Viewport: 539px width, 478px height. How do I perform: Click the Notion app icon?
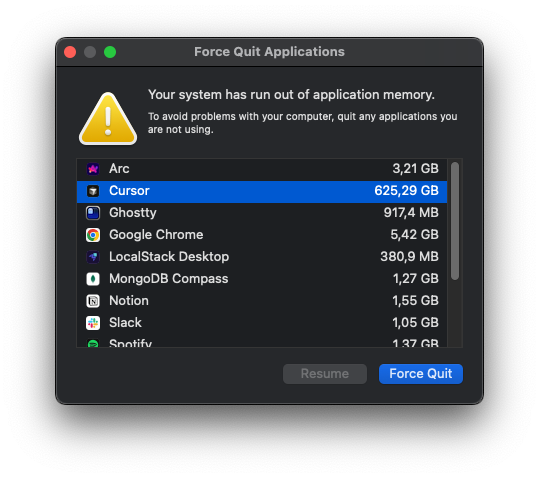(93, 301)
